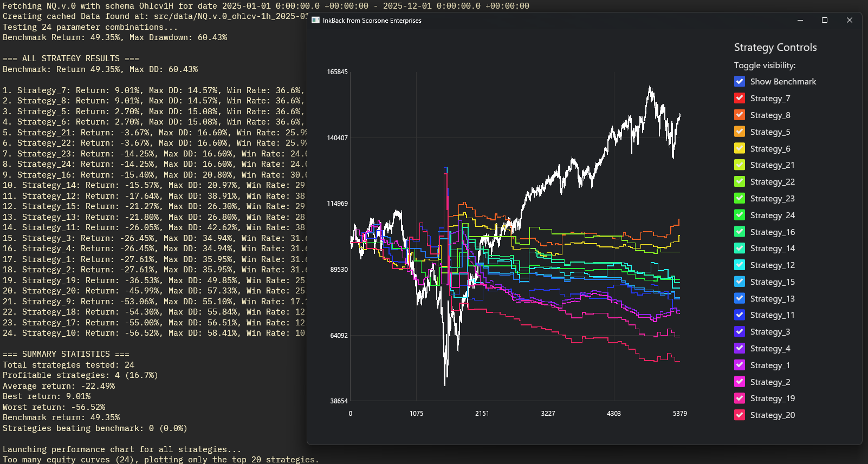Uncheck the Strategy_15 checkbox
This screenshot has width=868, height=464.
740,282
